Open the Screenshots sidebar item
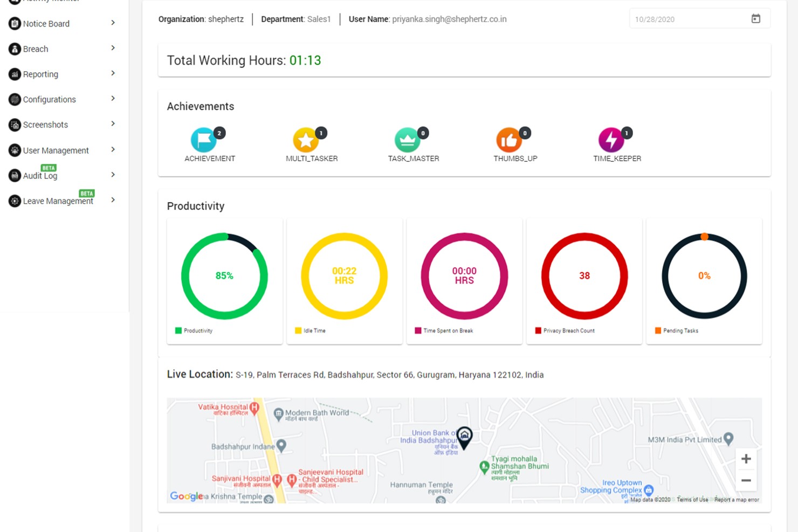 pyautogui.click(x=45, y=125)
